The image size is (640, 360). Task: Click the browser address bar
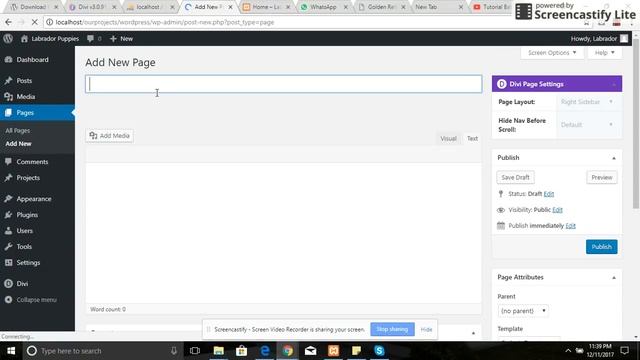click(310, 22)
